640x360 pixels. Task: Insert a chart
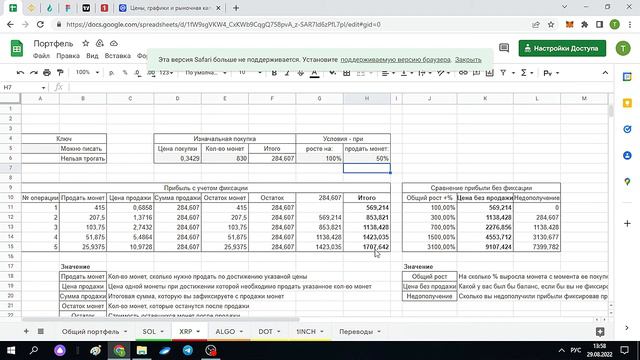pyautogui.click(x=490, y=73)
